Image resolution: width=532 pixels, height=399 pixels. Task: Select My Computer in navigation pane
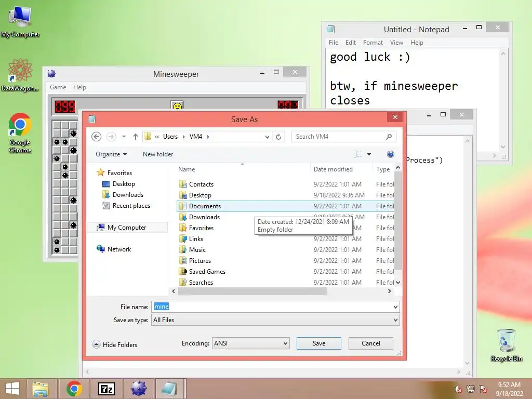127,228
